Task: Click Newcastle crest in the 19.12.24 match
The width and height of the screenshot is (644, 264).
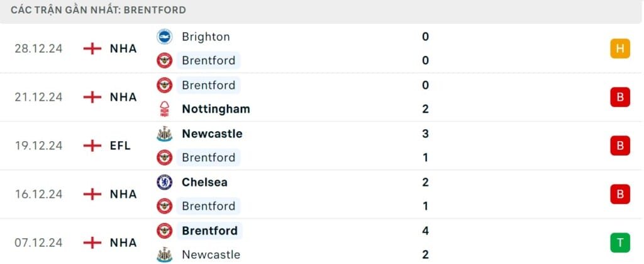Action: tap(164, 134)
